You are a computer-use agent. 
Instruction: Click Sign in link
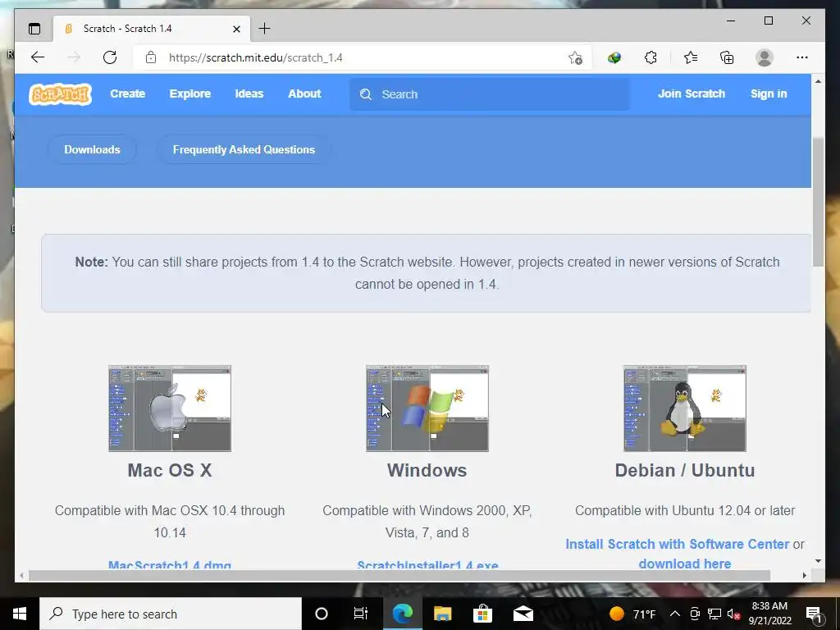[x=769, y=94]
